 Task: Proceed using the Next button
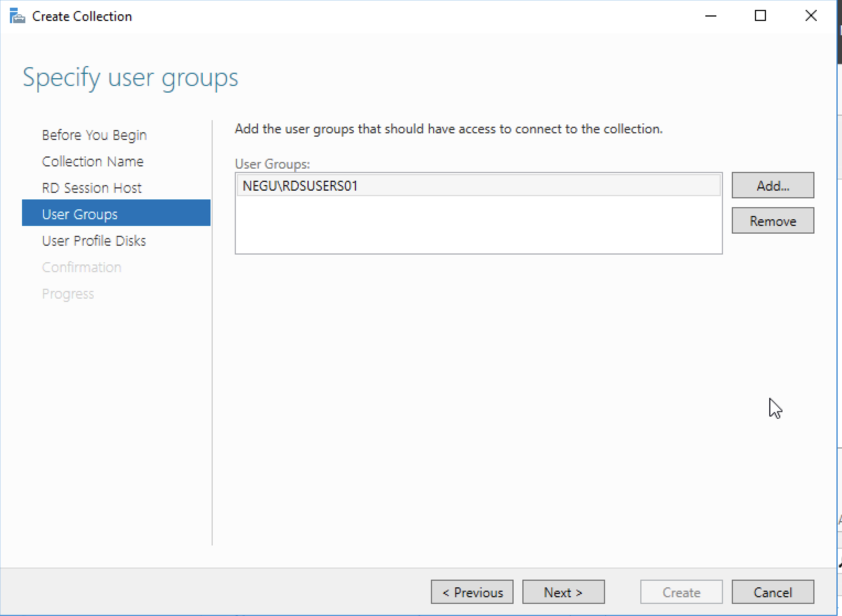563,592
